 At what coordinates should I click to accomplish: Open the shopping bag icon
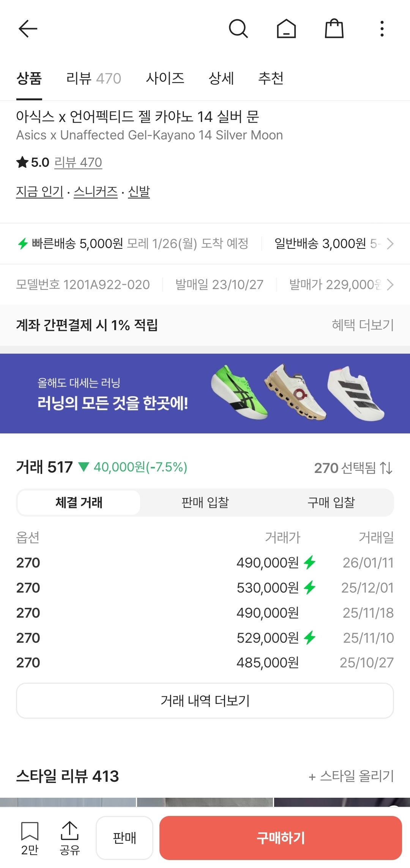coord(334,29)
